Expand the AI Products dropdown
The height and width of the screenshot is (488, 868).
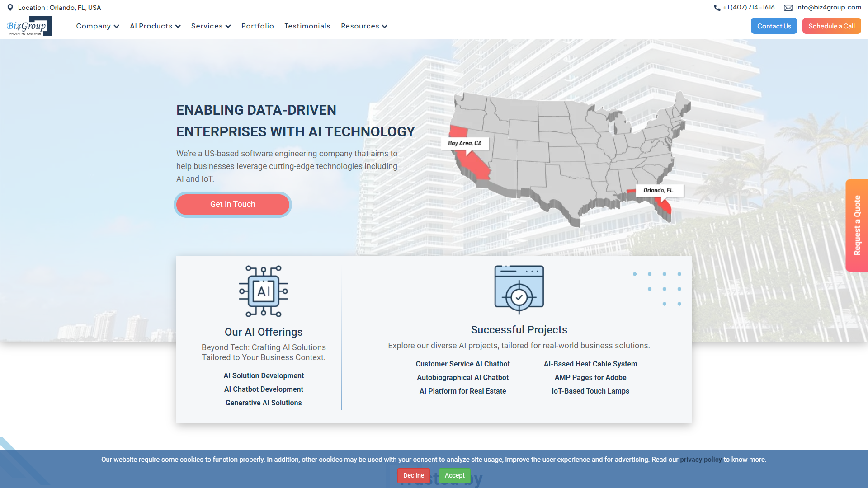coord(155,26)
